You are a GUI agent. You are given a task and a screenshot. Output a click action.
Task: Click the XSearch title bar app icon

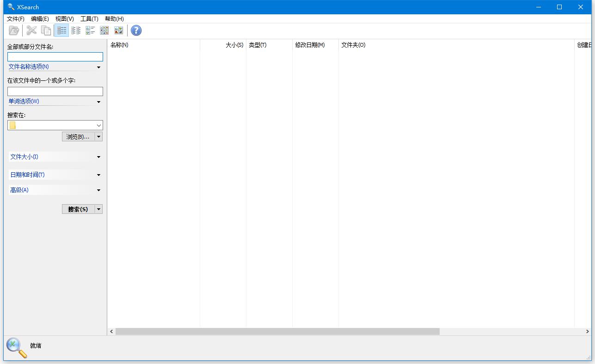point(11,7)
